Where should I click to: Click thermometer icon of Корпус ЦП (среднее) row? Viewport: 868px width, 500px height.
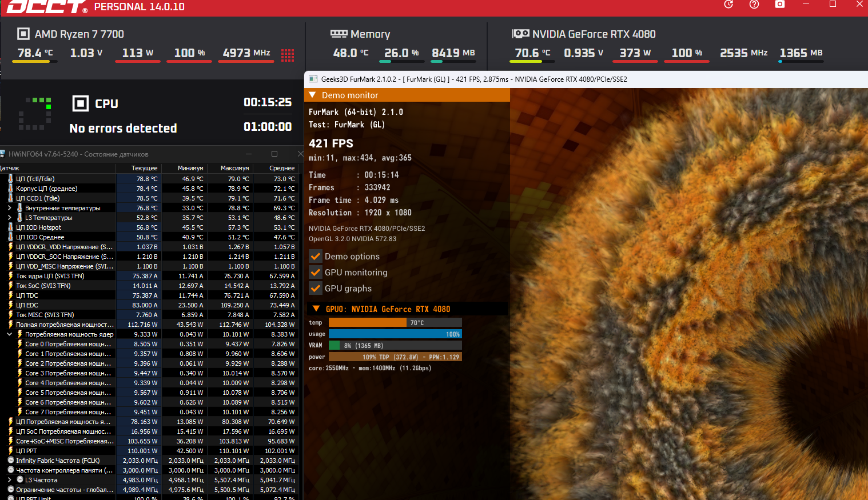pyautogui.click(x=10, y=189)
